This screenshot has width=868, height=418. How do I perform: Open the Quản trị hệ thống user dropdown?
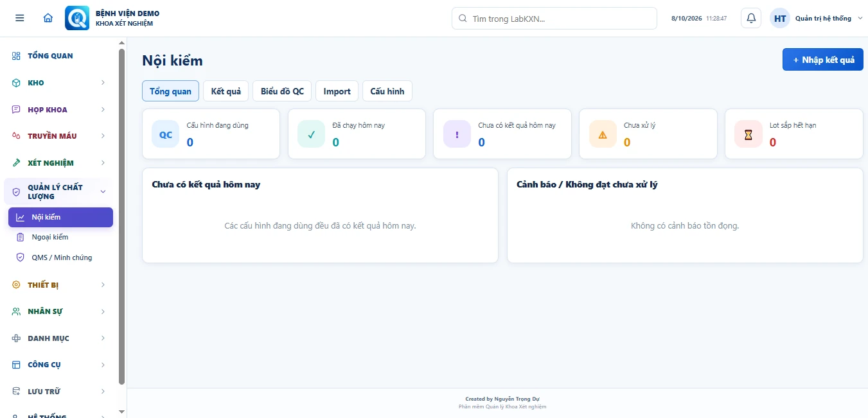[812, 18]
